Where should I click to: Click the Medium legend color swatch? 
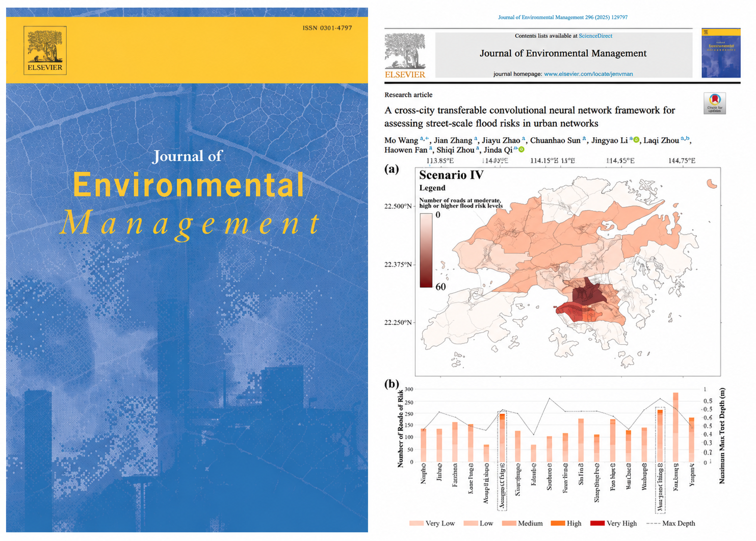tap(509, 523)
